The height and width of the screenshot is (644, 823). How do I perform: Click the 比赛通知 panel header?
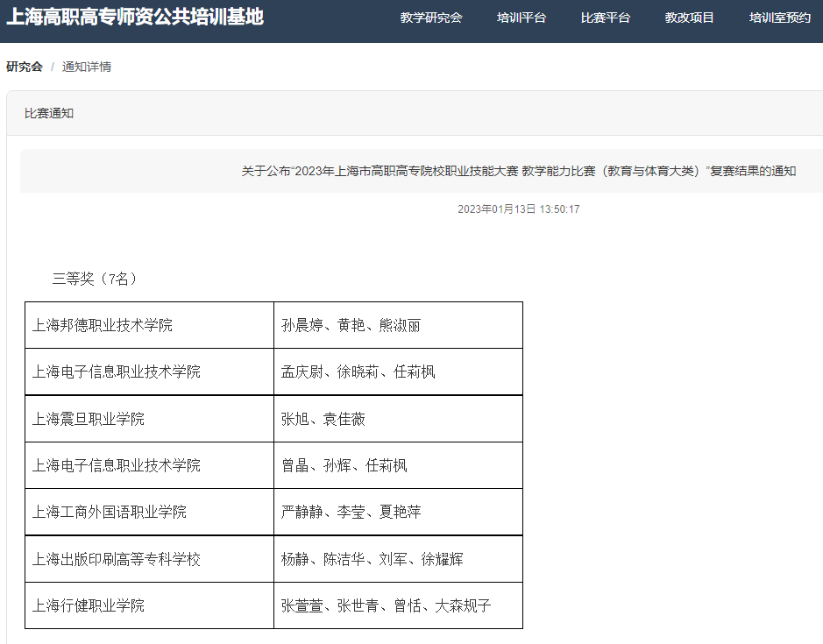coord(49,113)
